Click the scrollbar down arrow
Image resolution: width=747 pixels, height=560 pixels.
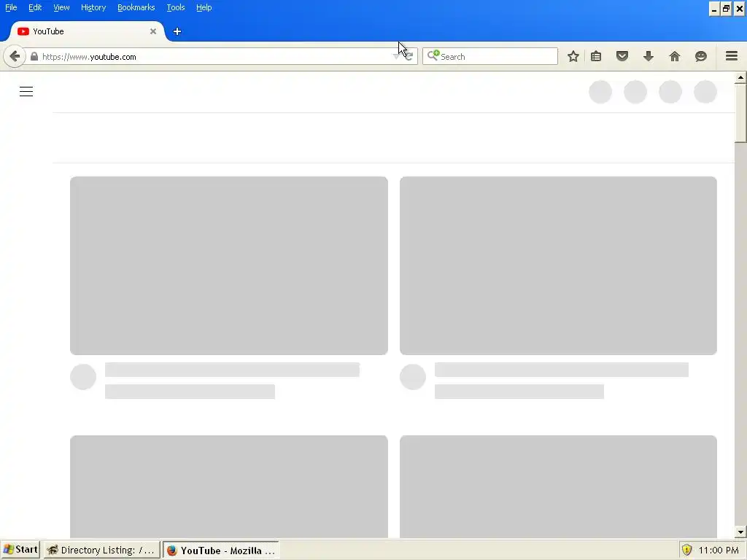(x=740, y=532)
